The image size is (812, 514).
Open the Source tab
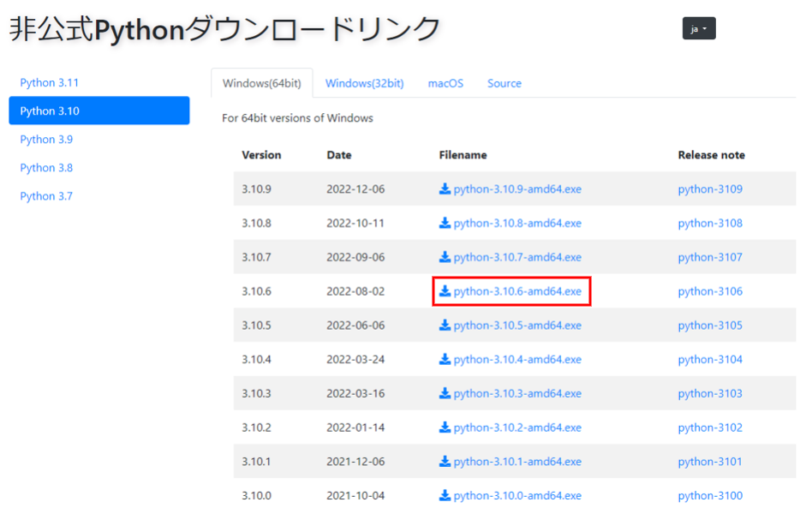tap(504, 83)
